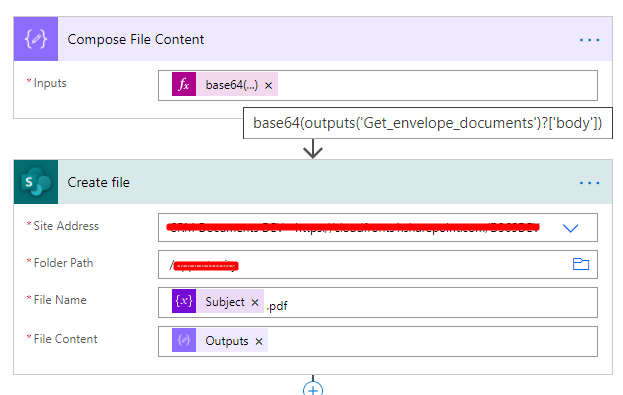The image size is (623, 395).
Task: Click the arrow connector between actions
Action: [313, 149]
